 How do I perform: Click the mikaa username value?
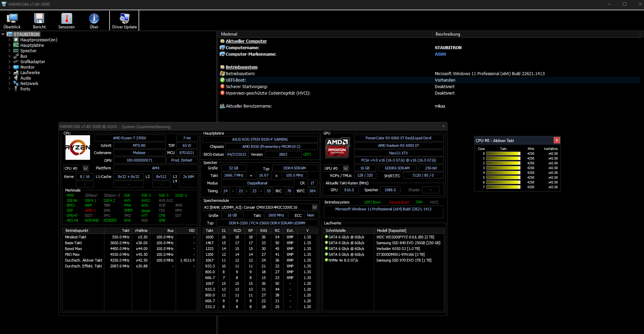(x=440, y=106)
